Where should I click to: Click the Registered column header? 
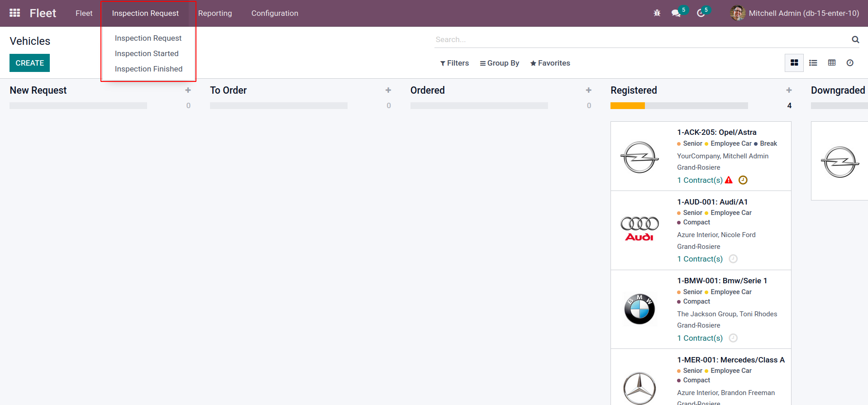click(x=634, y=91)
